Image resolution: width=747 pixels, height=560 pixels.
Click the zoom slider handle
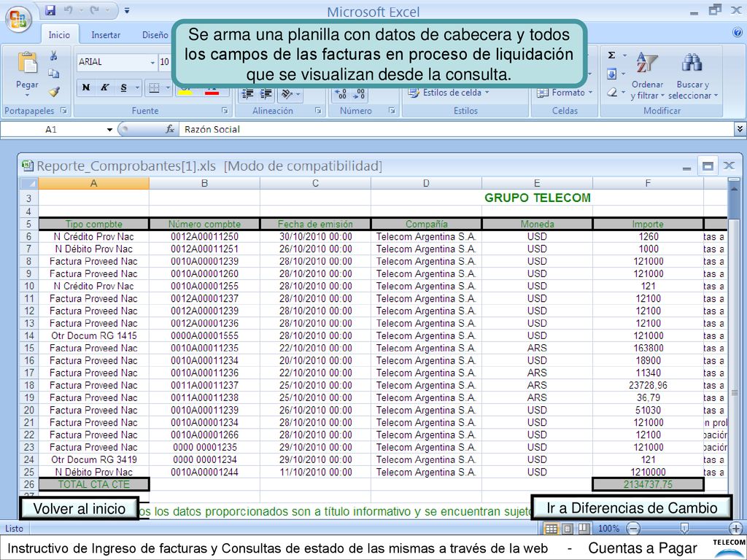point(684,528)
